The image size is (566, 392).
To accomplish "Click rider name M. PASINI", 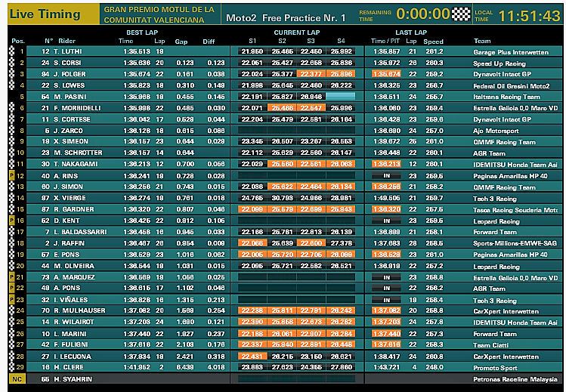I will 70,97.
